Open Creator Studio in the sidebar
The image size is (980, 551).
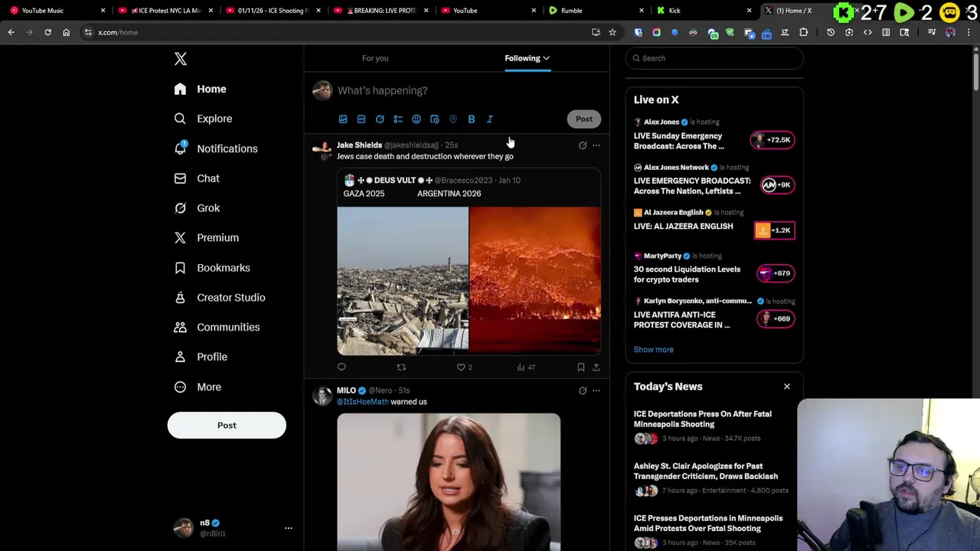(x=220, y=298)
